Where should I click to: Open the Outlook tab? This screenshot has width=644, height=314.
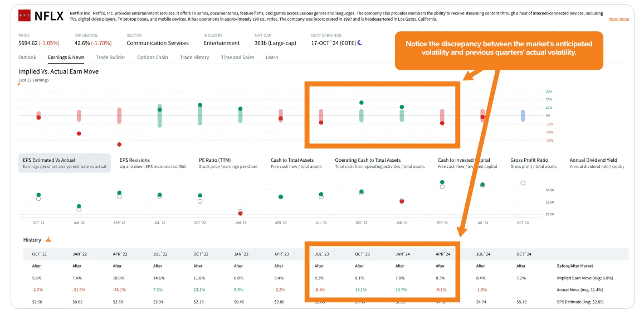point(27,57)
